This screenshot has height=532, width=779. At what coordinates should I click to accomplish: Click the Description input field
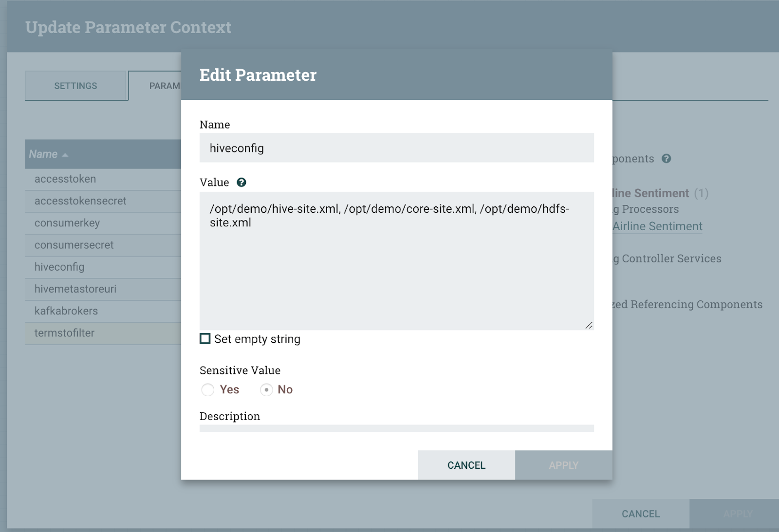click(396, 428)
